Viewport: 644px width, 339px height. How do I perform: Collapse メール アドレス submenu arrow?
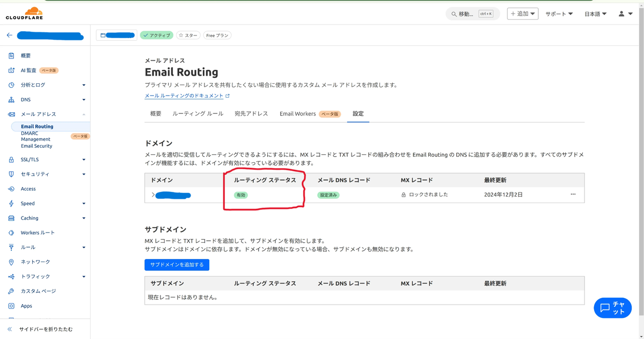(84, 114)
